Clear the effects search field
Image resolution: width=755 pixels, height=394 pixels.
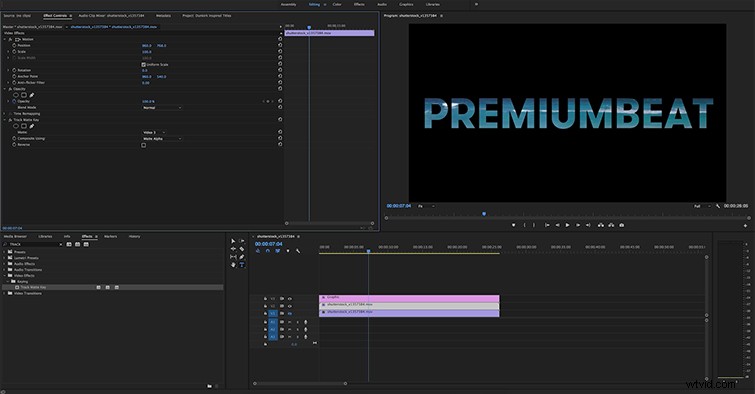[61, 245]
